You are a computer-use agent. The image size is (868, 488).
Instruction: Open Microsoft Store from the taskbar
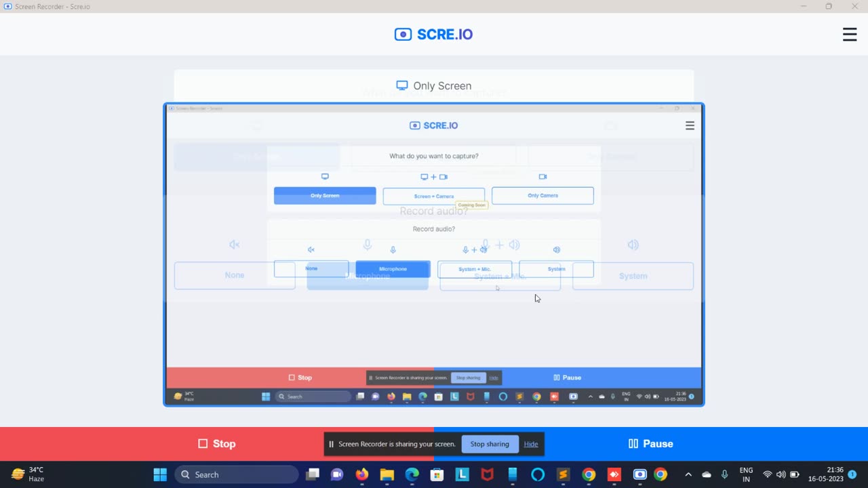coord(437,474)
